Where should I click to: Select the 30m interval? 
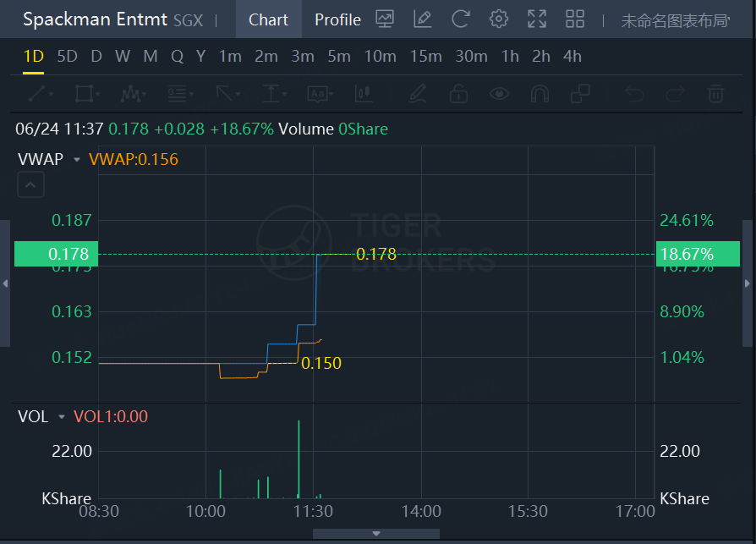tap(472, 57)
